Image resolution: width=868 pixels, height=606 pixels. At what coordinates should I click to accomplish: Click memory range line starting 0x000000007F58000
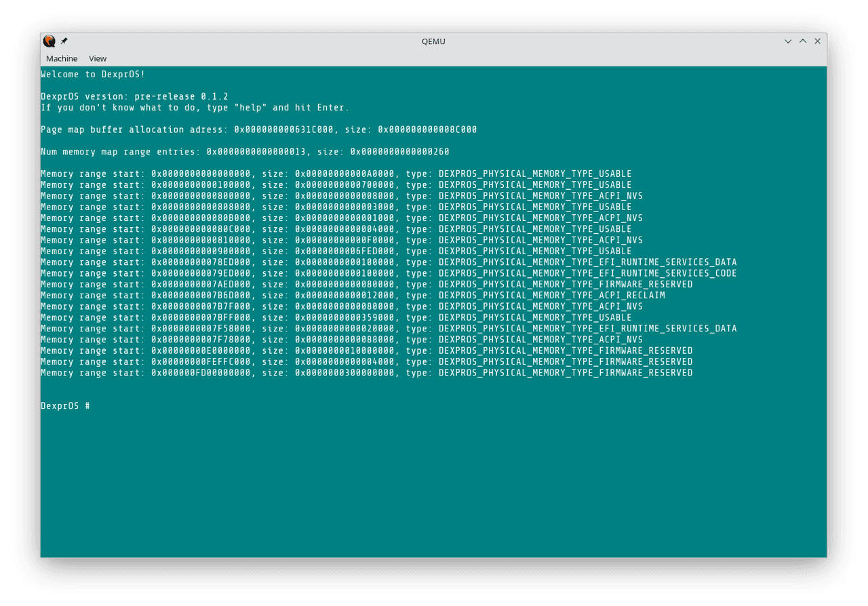click(x=389, y=329)
